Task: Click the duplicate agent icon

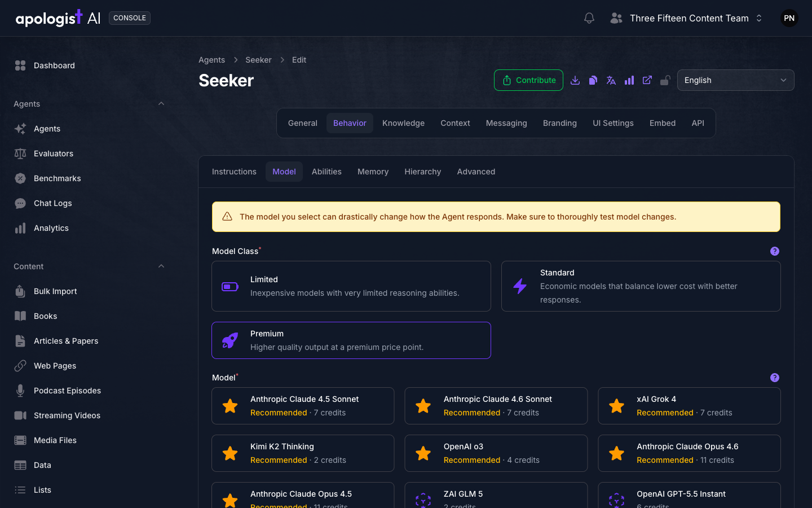Action: pos(593,80)
